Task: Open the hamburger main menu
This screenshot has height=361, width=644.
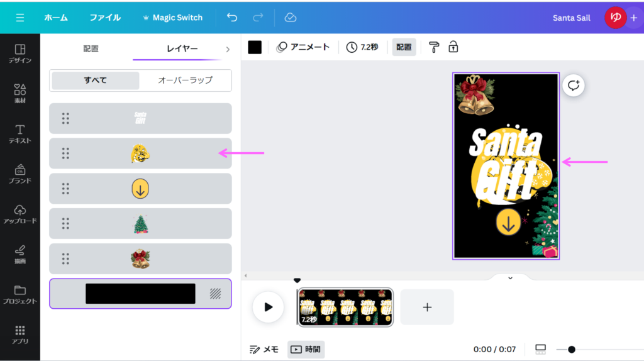Action: (x=20, y=18)
